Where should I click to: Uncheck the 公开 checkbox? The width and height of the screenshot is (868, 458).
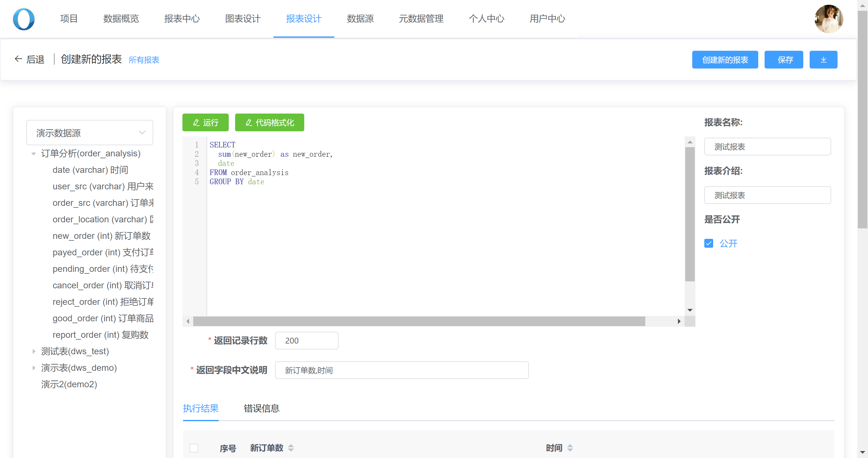point(709,243)
